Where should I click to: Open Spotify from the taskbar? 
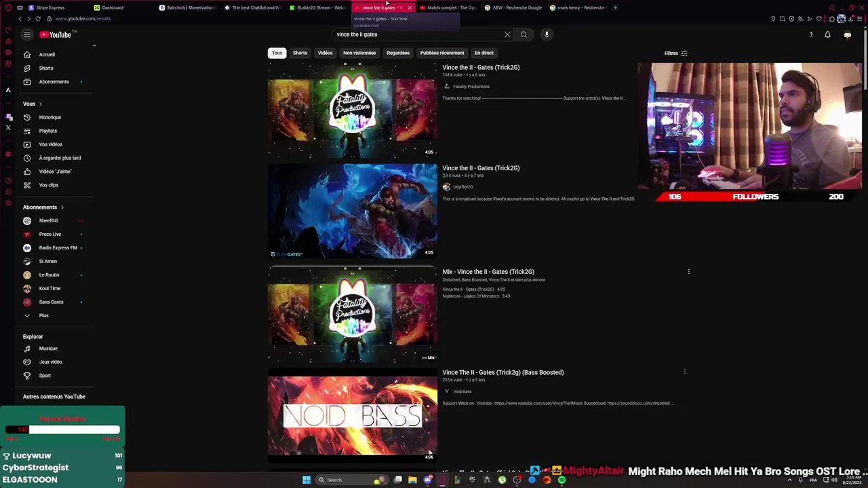pos(561,480)
